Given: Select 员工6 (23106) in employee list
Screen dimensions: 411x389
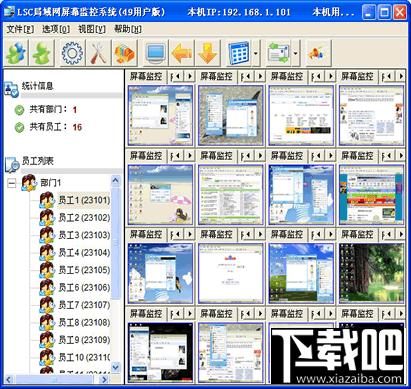Looking at the screenshot, I should click(84, 287).
